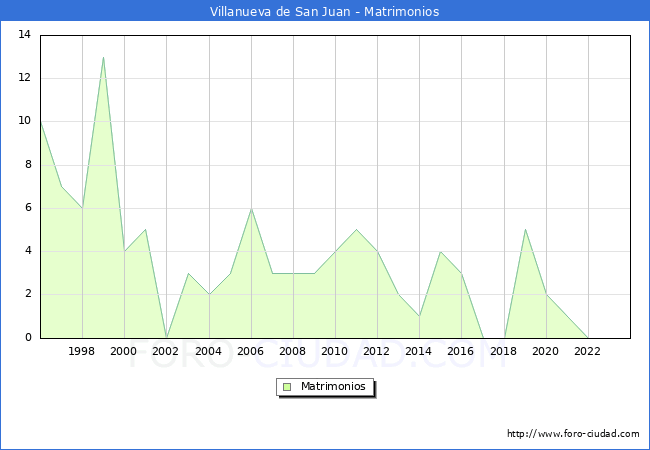Click the 1998 x-axis label
Viewport: 650px width, 450px height.
(x=82, y=352)
